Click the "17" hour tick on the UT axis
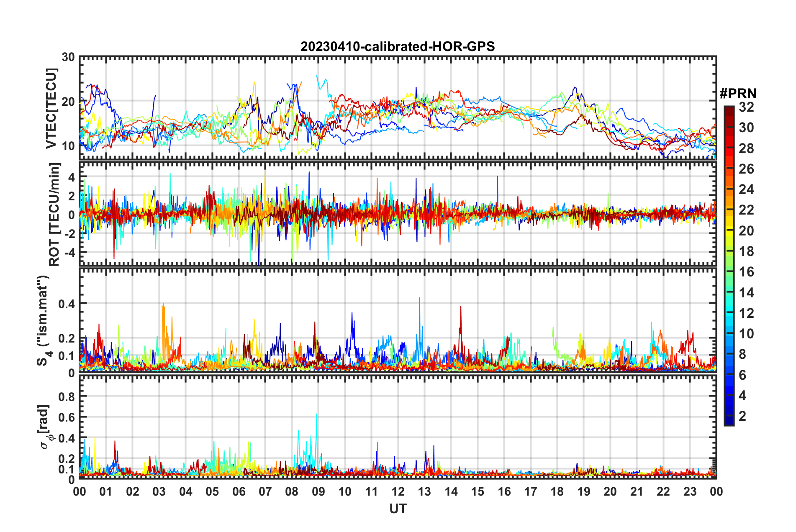Screen dimensions: 796x532 (531, 491)
